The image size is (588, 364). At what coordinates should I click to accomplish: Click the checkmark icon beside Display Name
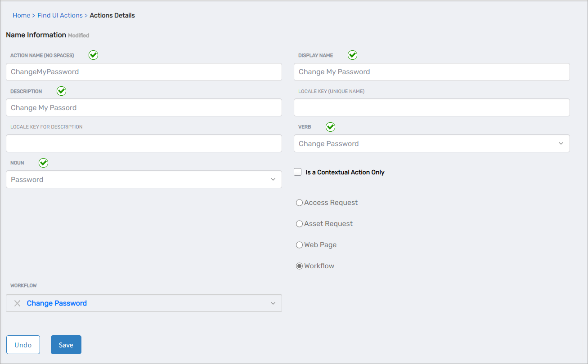(352, 55)
